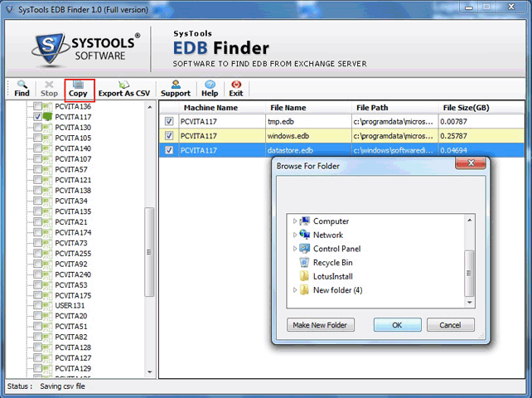Click the folder list scrollbar thumb

pyautogui.click(x=469, y=274)
